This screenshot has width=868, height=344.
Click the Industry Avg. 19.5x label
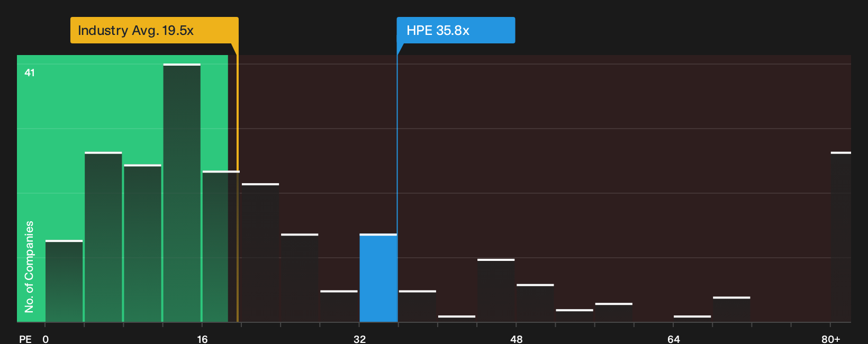(154, 30)
